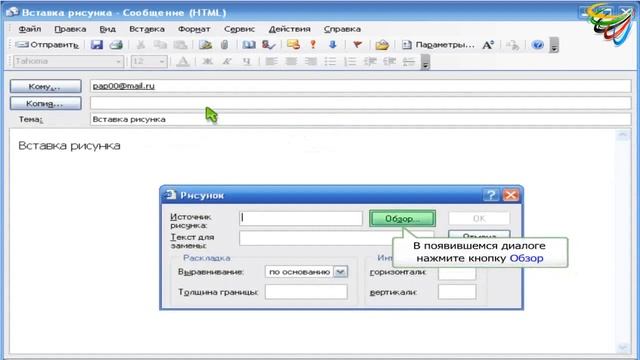Align text right in formatting toolbar
This screenshot has width=640, height=360.
coord(311,62)
